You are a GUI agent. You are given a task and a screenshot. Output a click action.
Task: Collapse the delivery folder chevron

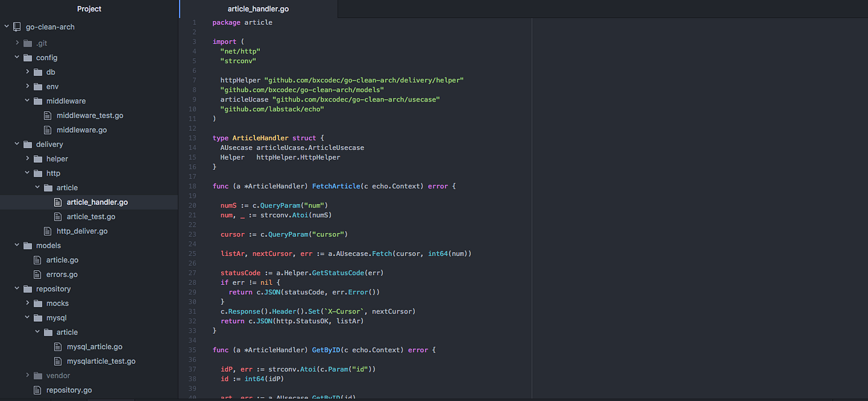(17, 144)
